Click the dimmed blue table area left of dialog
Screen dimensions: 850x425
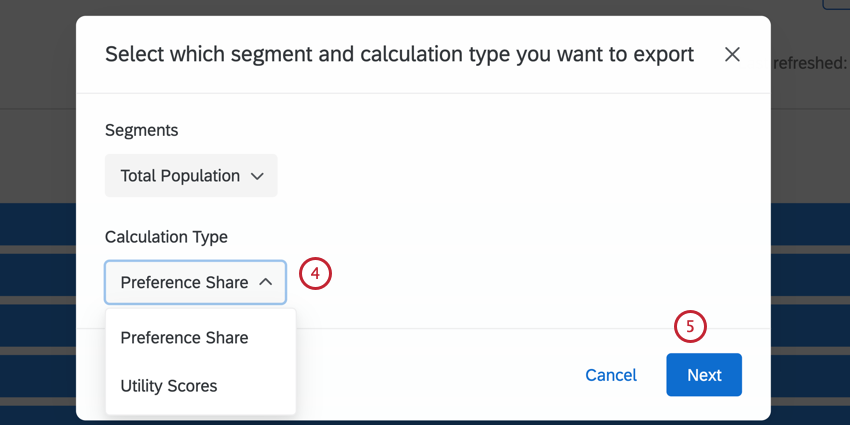38,300
